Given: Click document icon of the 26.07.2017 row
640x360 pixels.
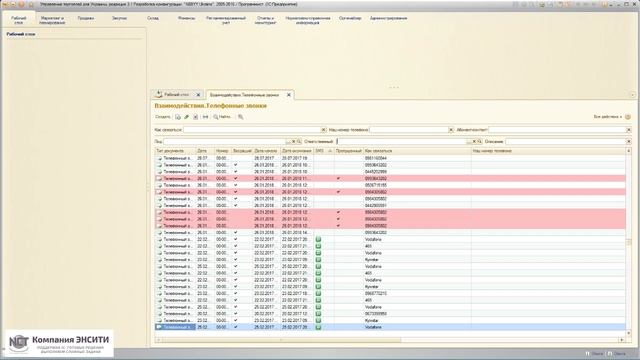Looking at the screenshot, I should 159,158.
